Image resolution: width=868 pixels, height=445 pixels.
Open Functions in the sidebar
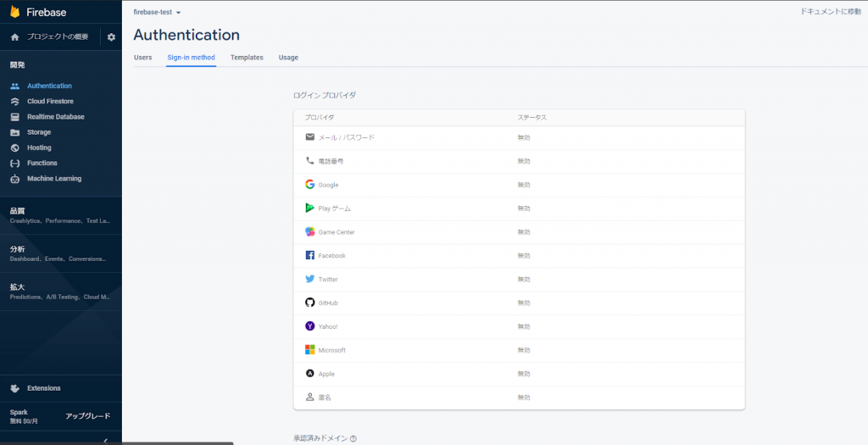click(x=42, y=164)
